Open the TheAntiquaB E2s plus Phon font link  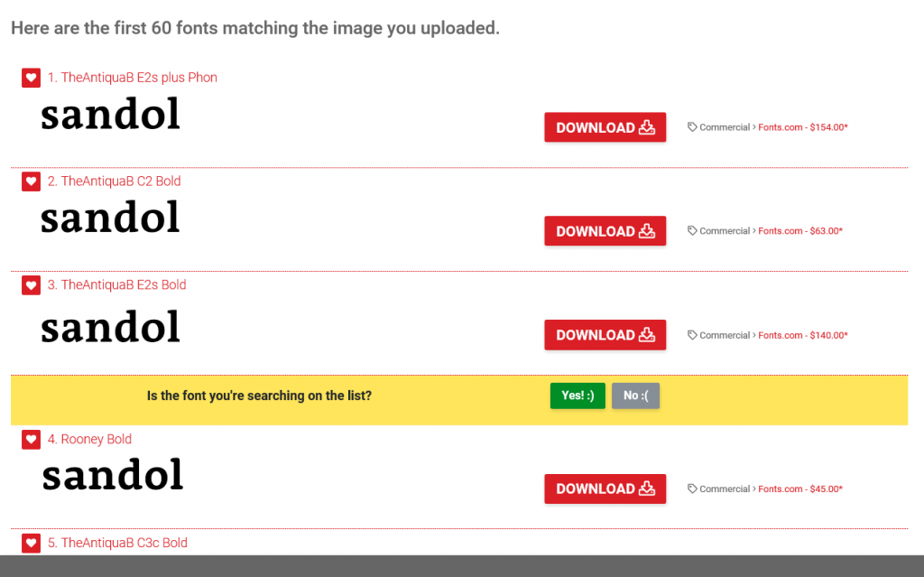coord(133,78)
